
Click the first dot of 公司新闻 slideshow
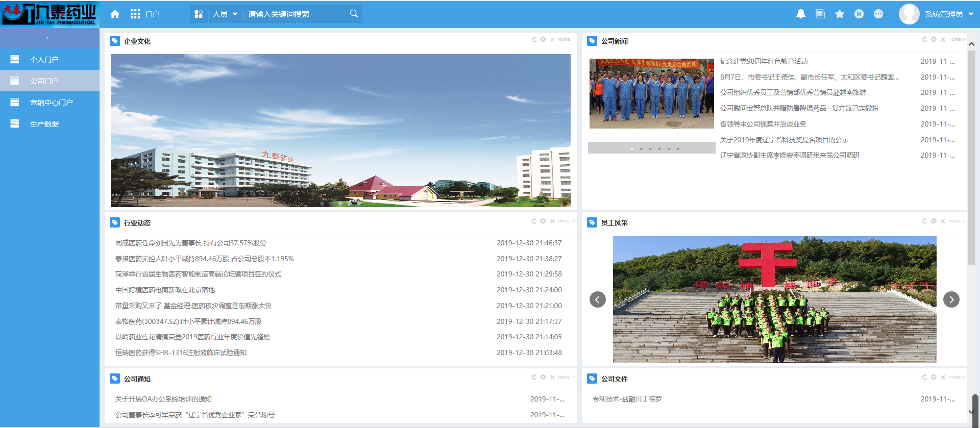click(x=632, y=149)
